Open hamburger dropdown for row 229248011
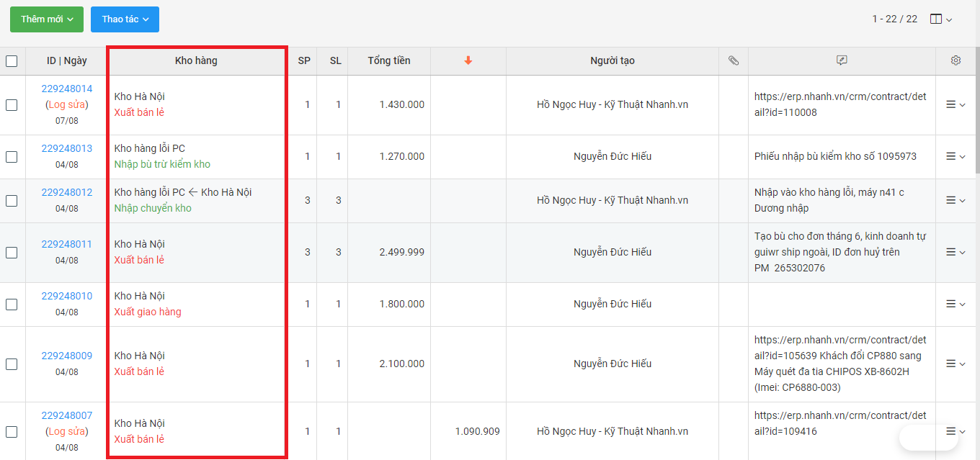980x460 pixels. click(x=955, y=253)
